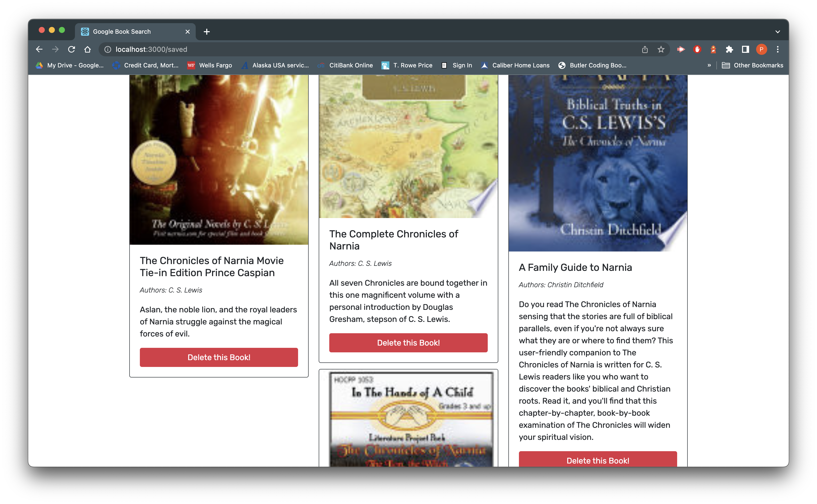This screenshot has height=504, width=817.
Task: Open Caliber Home Loans bookmark
Action: pos(515,65)
